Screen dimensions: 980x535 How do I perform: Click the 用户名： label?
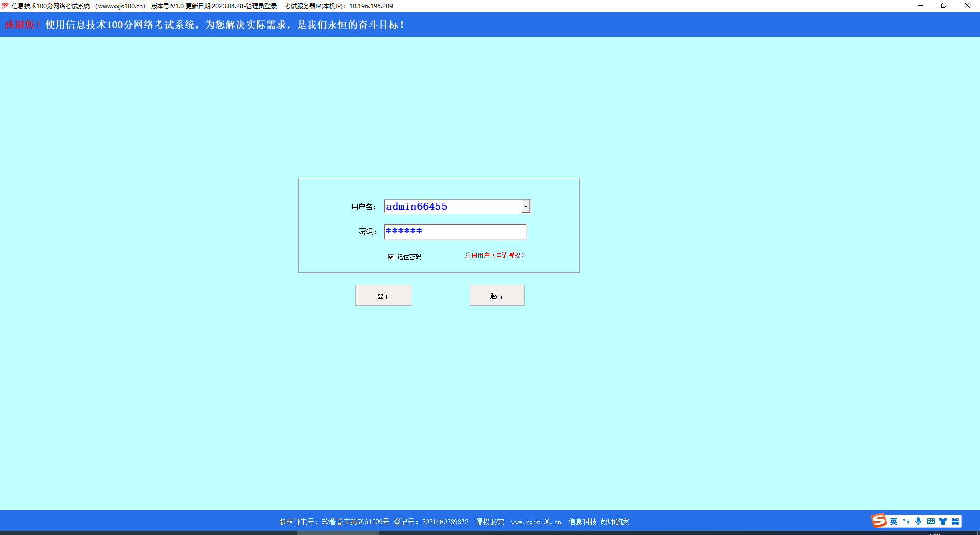[x=363, y=207]
